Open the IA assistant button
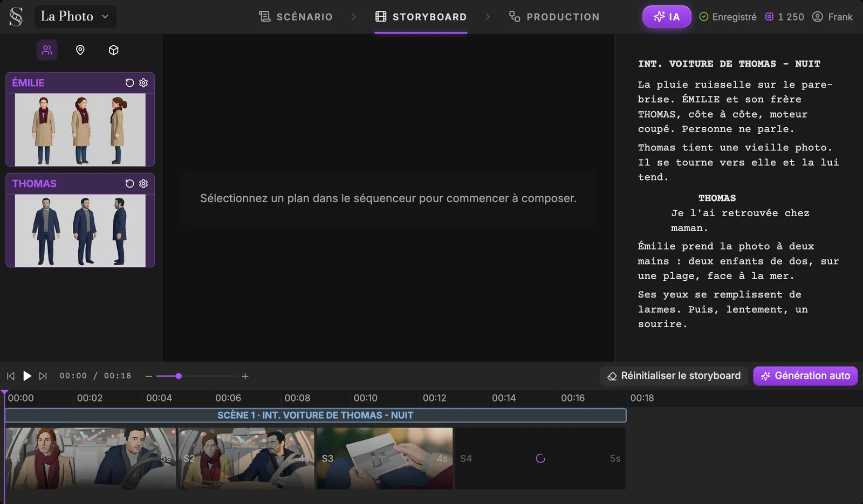This screenshot has height=504, width=863. click(x=667, y=17)
